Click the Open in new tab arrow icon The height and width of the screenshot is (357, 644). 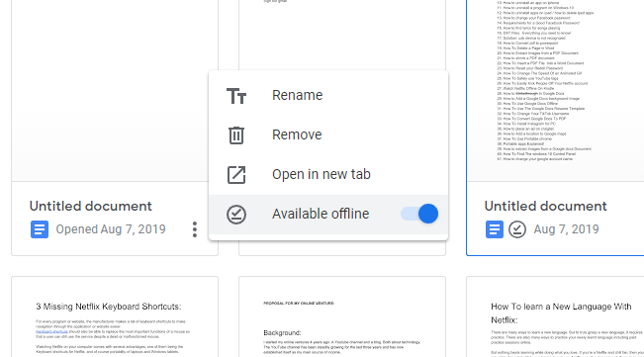pos(236,175)
